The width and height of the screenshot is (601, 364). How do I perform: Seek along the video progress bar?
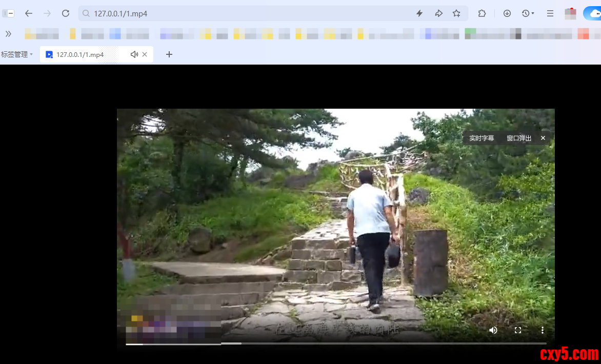click(336, 343)
